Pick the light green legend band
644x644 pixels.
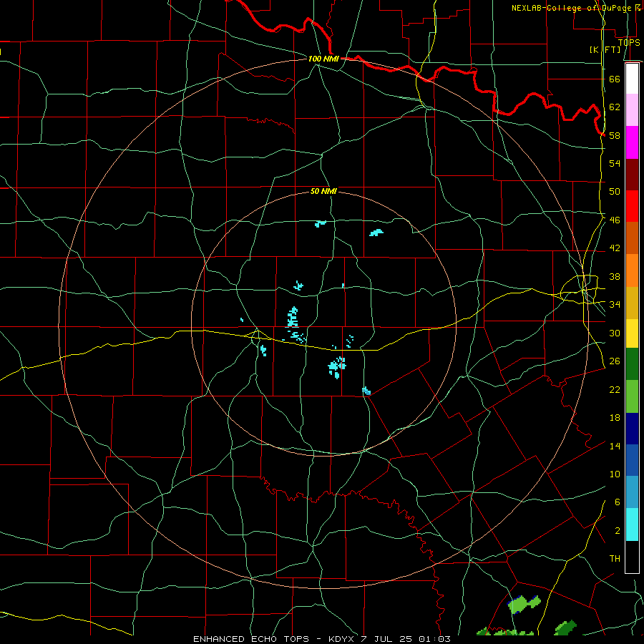pyautogui.click(x=632, y=396)
